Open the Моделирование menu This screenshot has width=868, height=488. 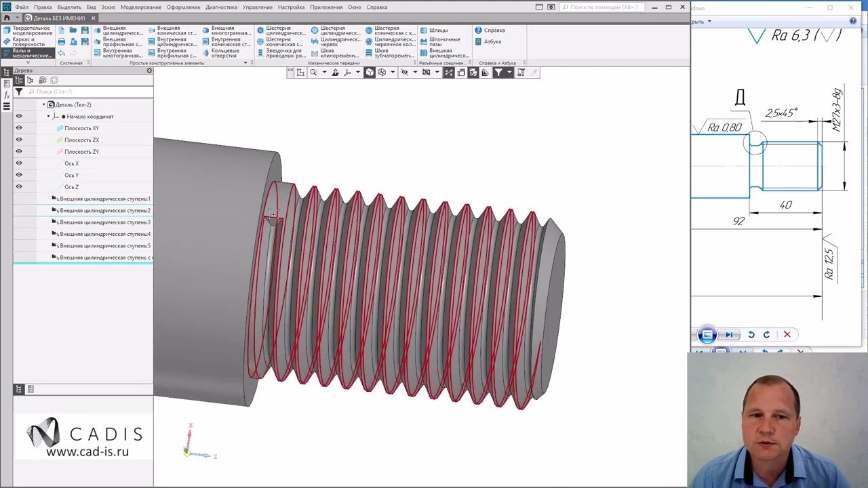[141, 7]
